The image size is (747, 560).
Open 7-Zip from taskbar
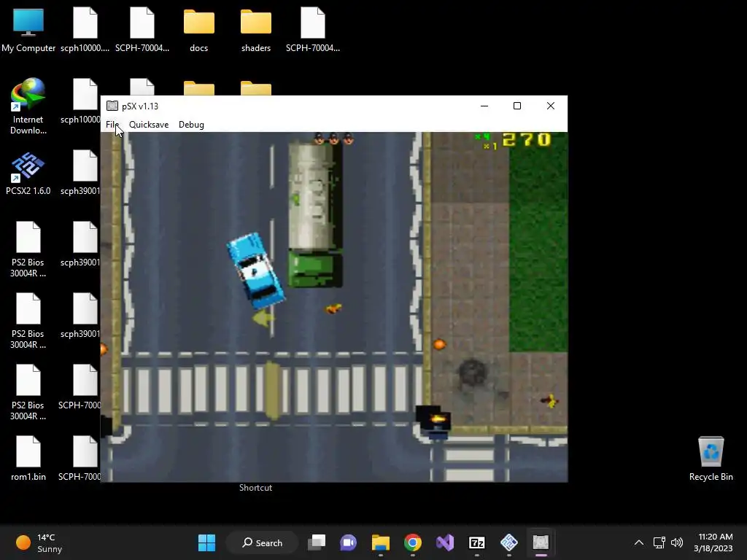click(x=477, y=542)
